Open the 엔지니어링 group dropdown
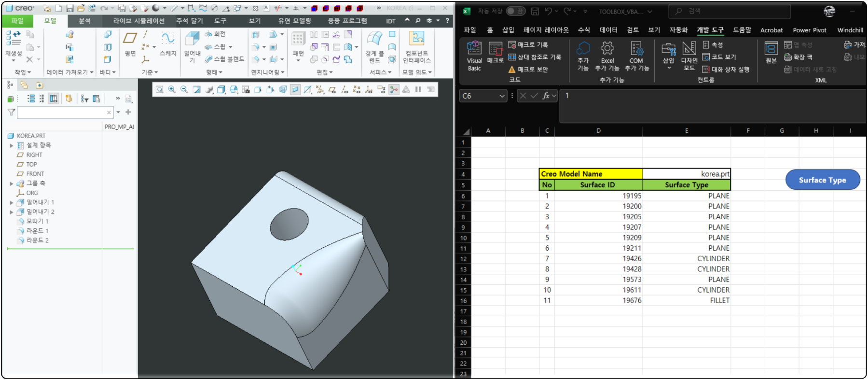This screenshot has height=380, width=868. (268, 72)
